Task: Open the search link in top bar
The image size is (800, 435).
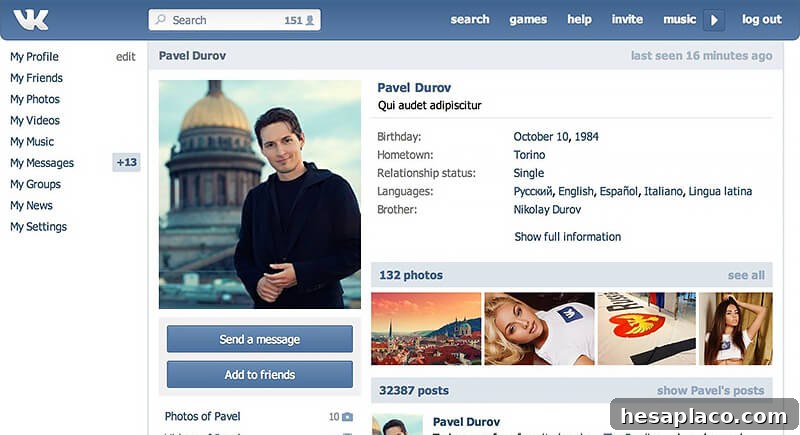Action: (470, 19)
